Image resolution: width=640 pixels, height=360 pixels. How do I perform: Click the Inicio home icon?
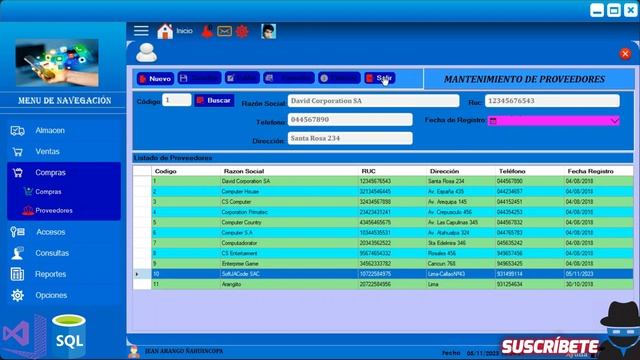click(x=165, y=31)
